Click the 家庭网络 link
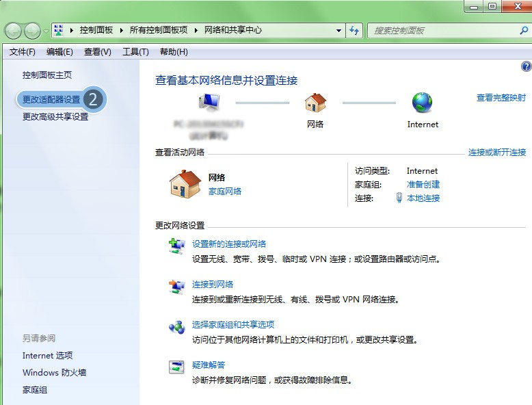This screenshot has width=532, height=405. [x=225, y=192]
